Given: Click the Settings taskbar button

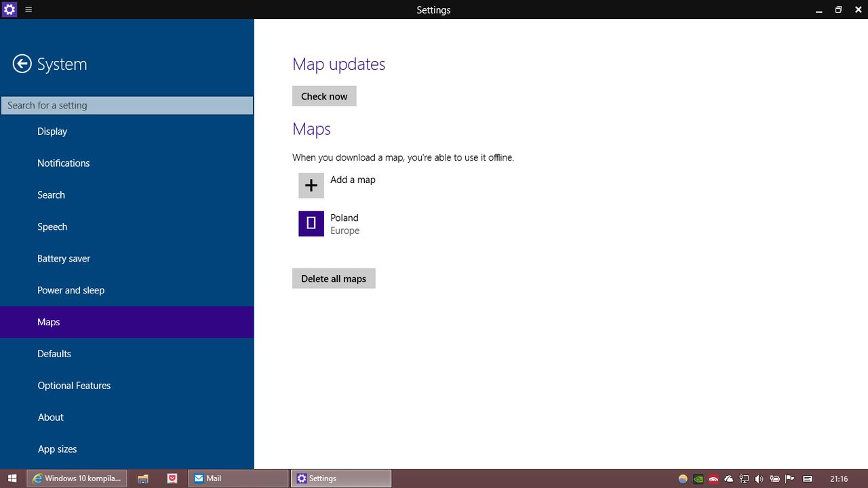Looking at the screenshot, I should click(341, 479).
